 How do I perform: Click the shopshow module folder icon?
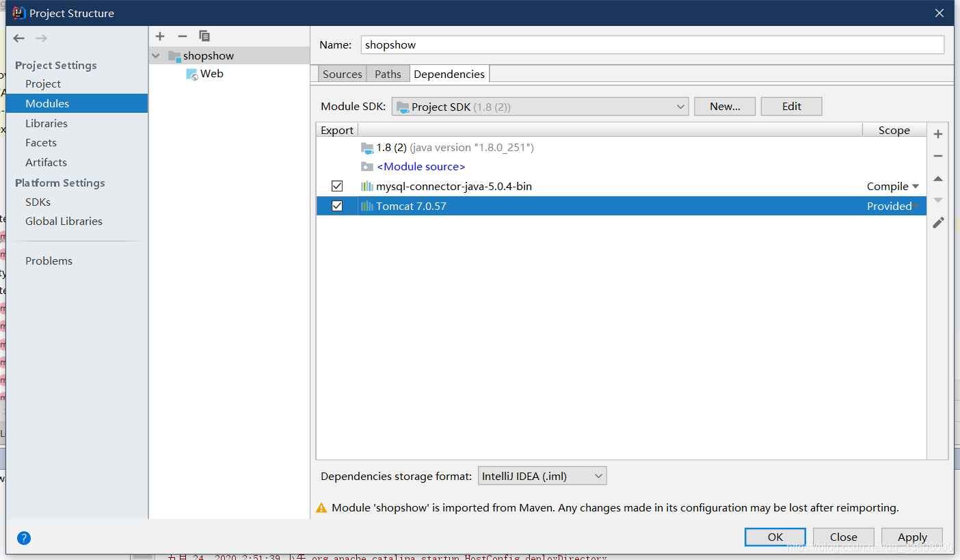(174, 56)
